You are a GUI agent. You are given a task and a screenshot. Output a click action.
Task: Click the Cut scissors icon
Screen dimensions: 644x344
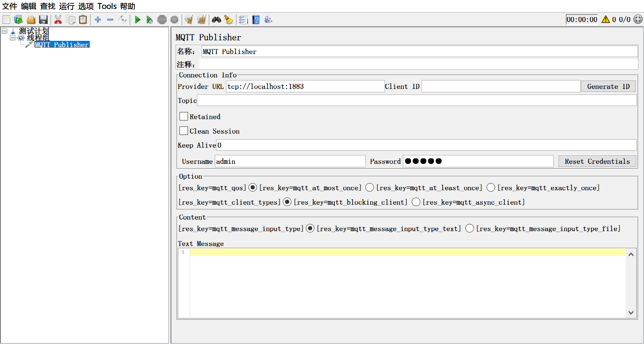point(58,20)
